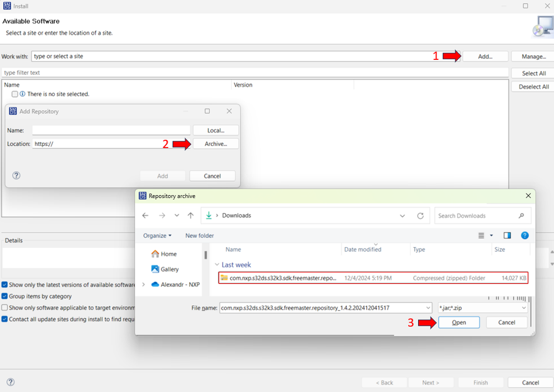Select Gallery in the navigation pane
The width and height of the screenshot is (554, 392).
165,269
